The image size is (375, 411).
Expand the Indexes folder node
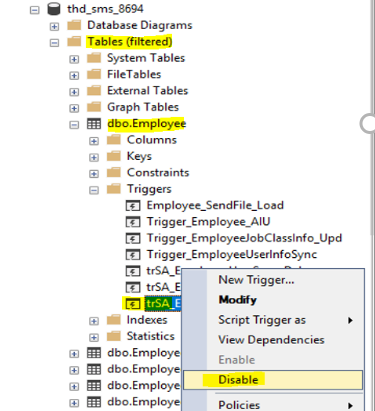tap(94, 321)
